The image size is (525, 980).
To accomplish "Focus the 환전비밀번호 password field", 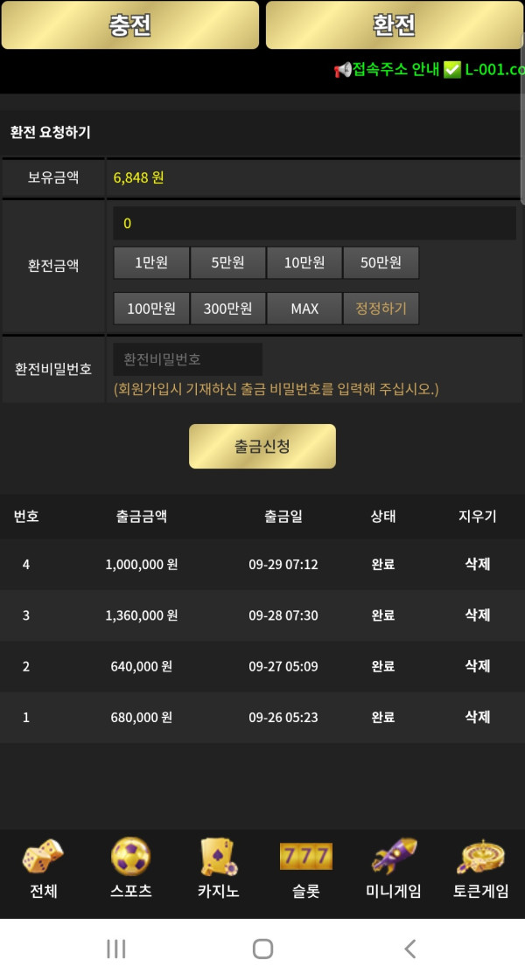I will tap(188, 359).
